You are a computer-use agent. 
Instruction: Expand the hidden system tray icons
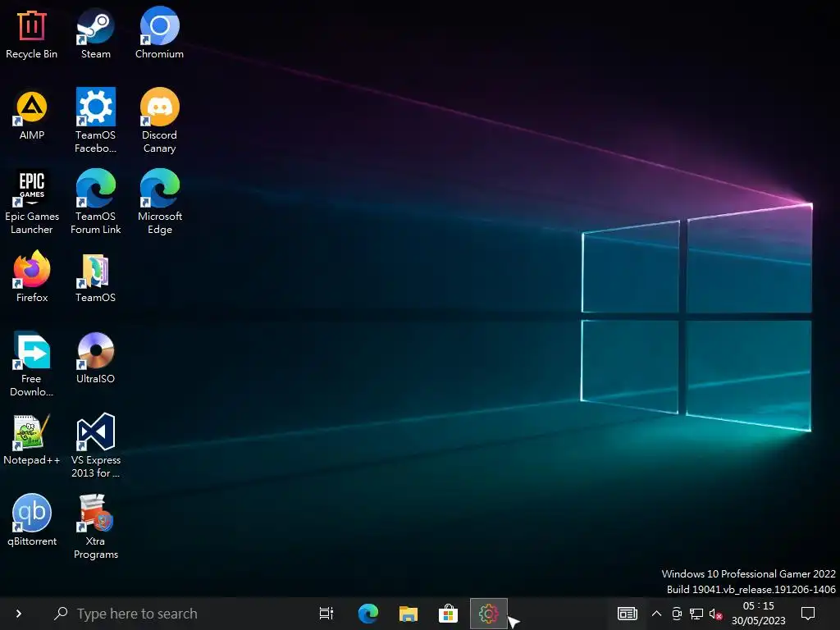click(x=656, y=614)
